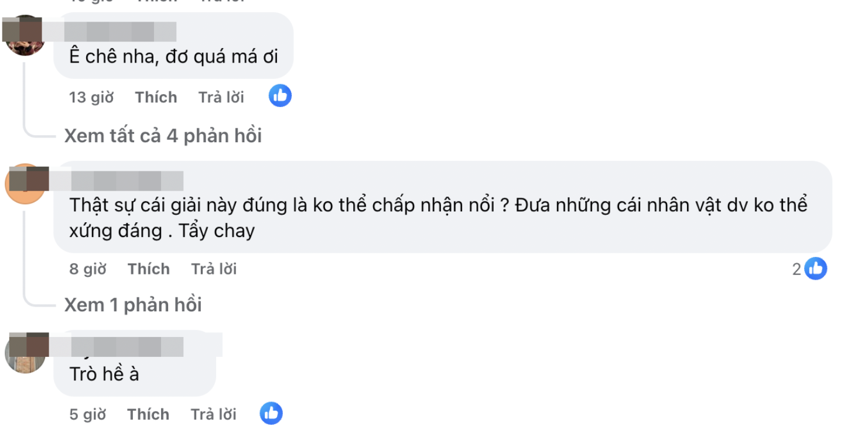Open the avatar beside the "Thật sự cái giải này" comment
Image resolution: width=868 pixels, height=433 pixels.
pos(25,184)
